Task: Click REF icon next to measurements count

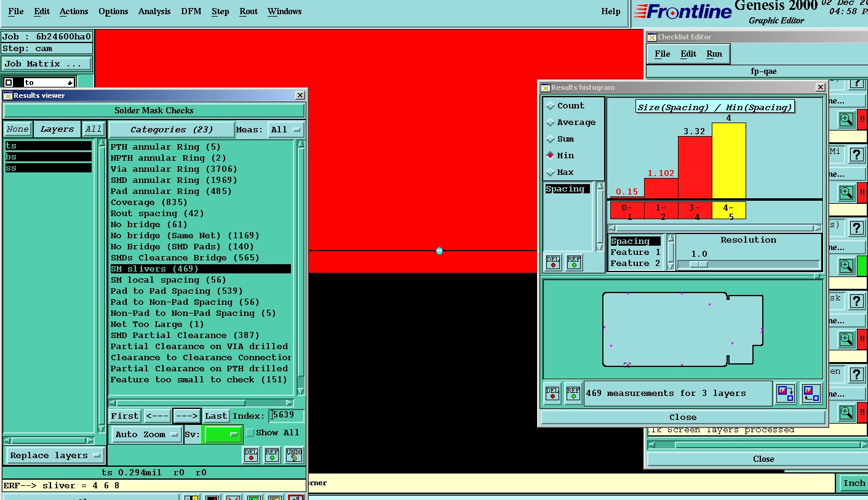Action: (573, 393)
